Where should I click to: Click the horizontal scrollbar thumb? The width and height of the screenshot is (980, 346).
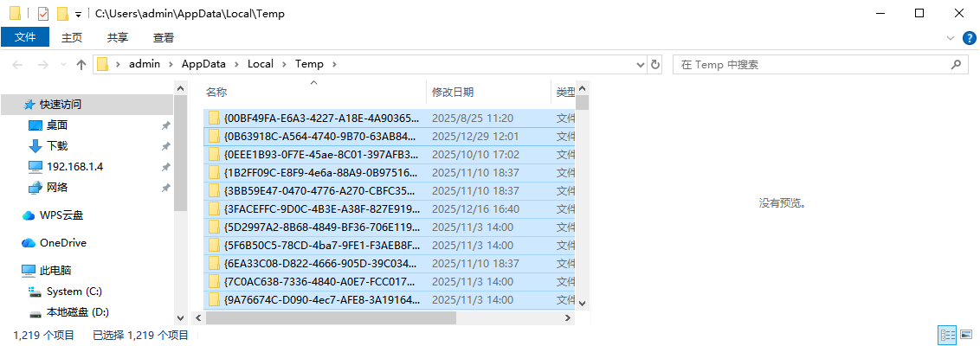pos(331,318)
